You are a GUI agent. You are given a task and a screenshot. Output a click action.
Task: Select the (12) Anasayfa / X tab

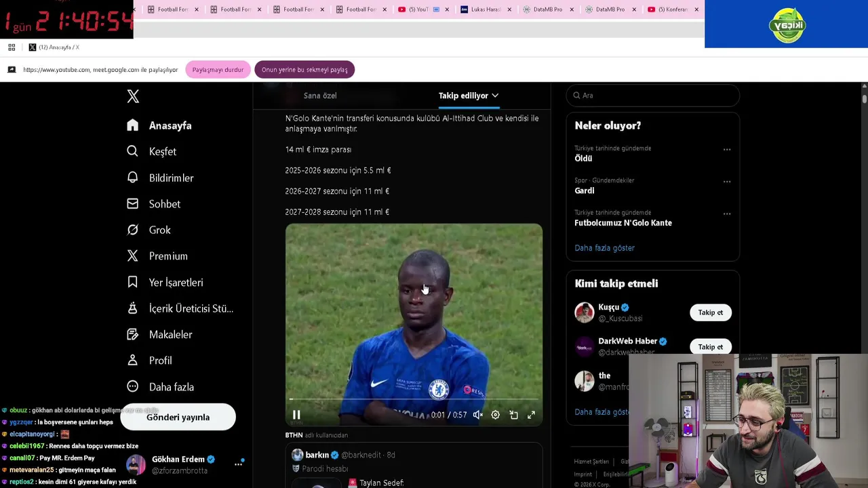pyautogui.click(x=54, y=47)
